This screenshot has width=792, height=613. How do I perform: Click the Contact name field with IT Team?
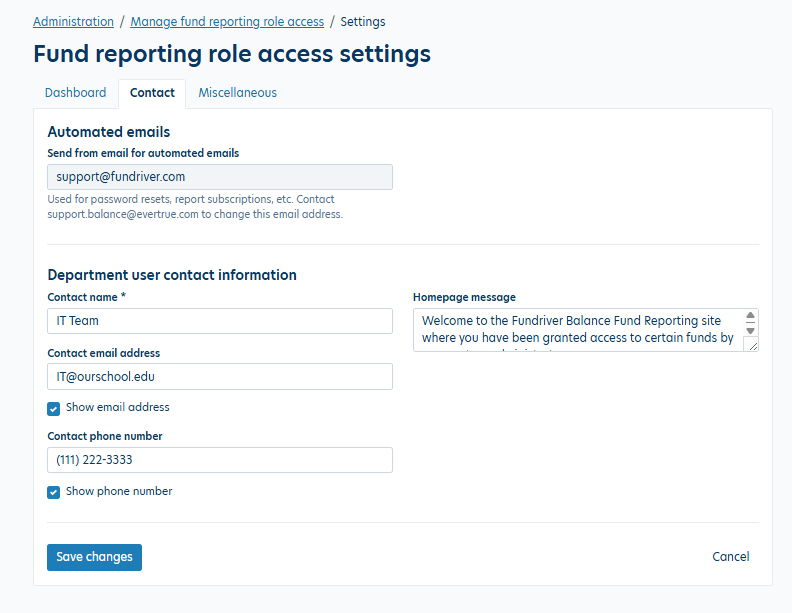pos(219,321)
